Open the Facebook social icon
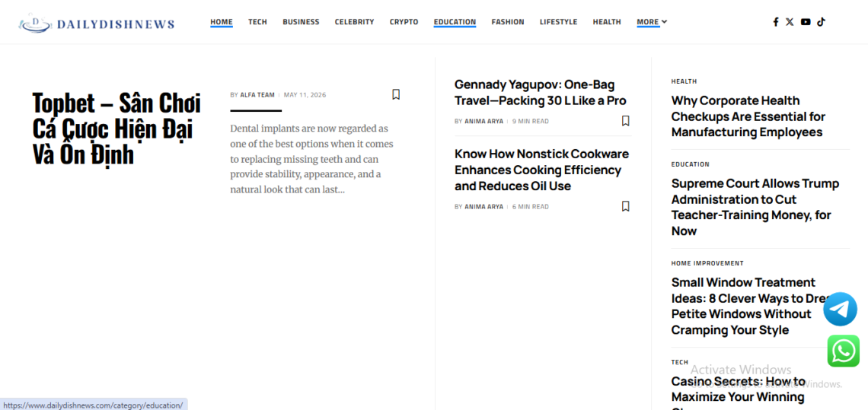 pyautogui.click(x=776, y=22)
